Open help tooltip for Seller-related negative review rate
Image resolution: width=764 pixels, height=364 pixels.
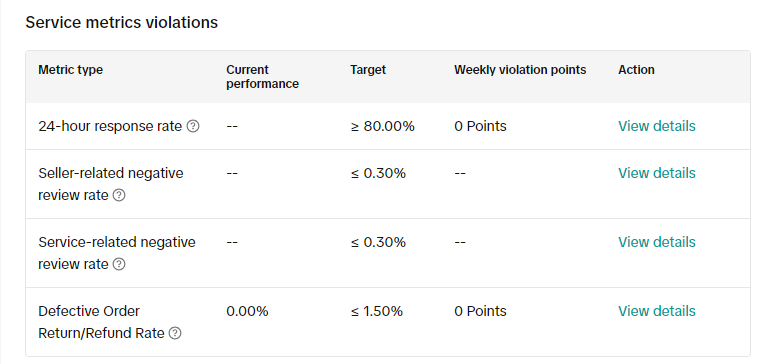(119, 195)
